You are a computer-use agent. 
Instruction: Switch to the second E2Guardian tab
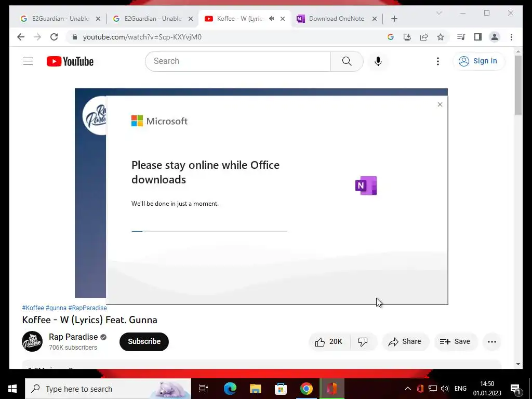click(152, 19)
